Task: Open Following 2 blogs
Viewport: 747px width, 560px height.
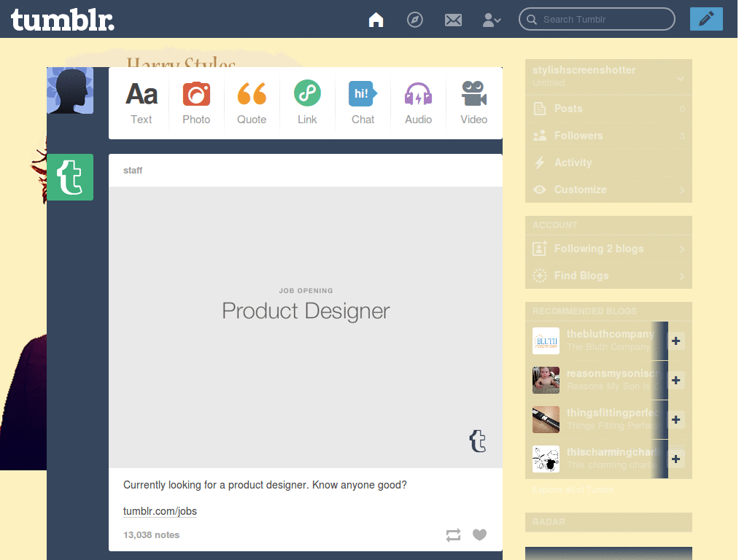Action: (x=608, y=249)
